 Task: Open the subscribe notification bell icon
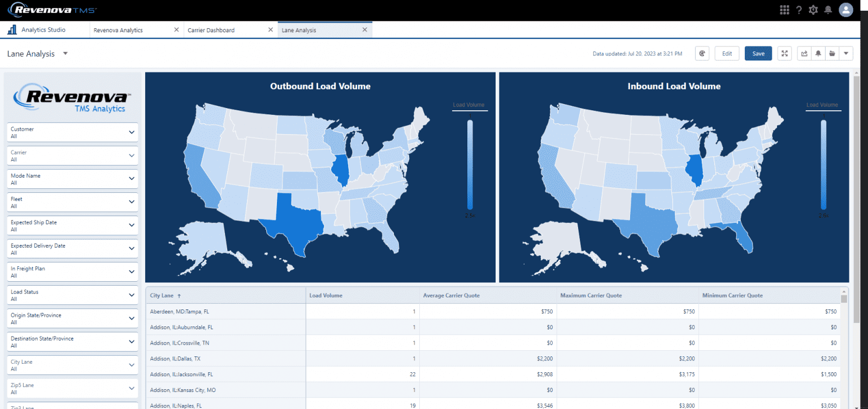pos(818,53)
